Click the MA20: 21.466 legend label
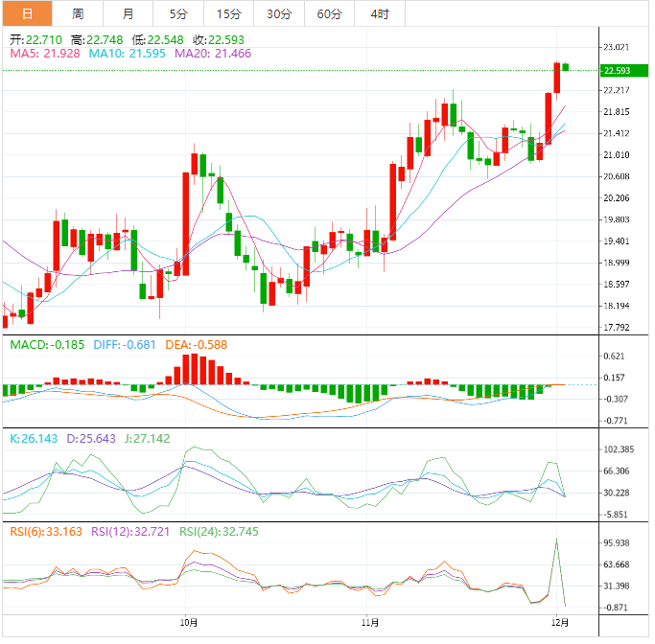The width and height of the screenshot is (655, 644). (x=213, y=55)
